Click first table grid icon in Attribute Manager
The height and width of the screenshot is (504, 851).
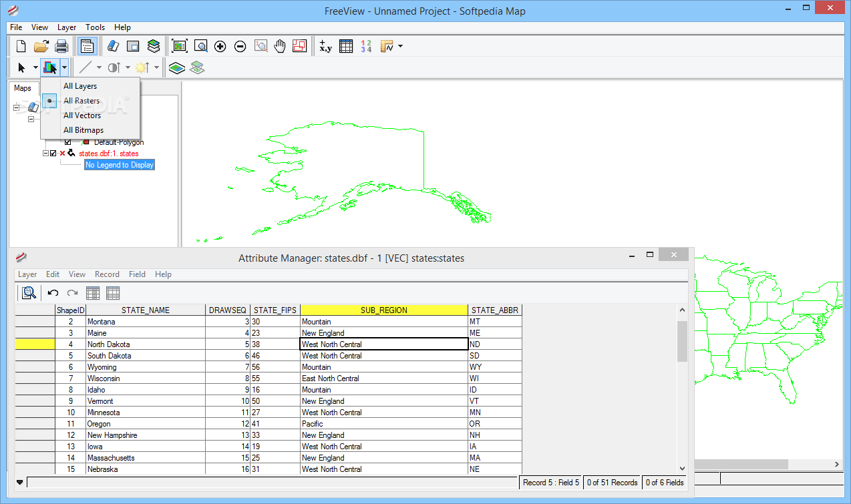coord(93,292)
